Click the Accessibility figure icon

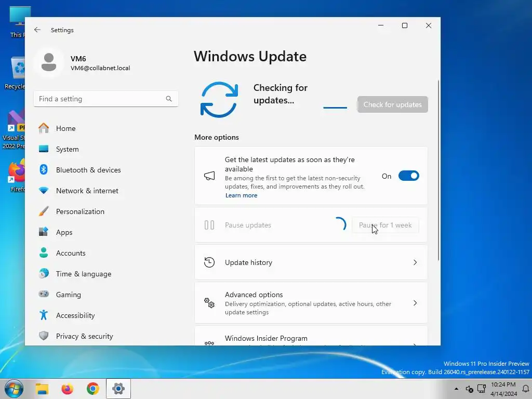pyautogui.click(x=44, y=315)
